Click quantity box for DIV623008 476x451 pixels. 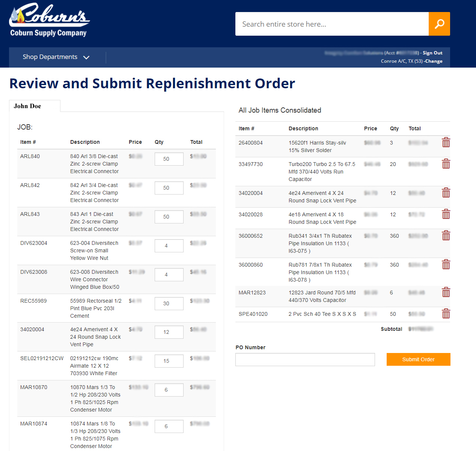pyautogui.click(x=169, y=275)
